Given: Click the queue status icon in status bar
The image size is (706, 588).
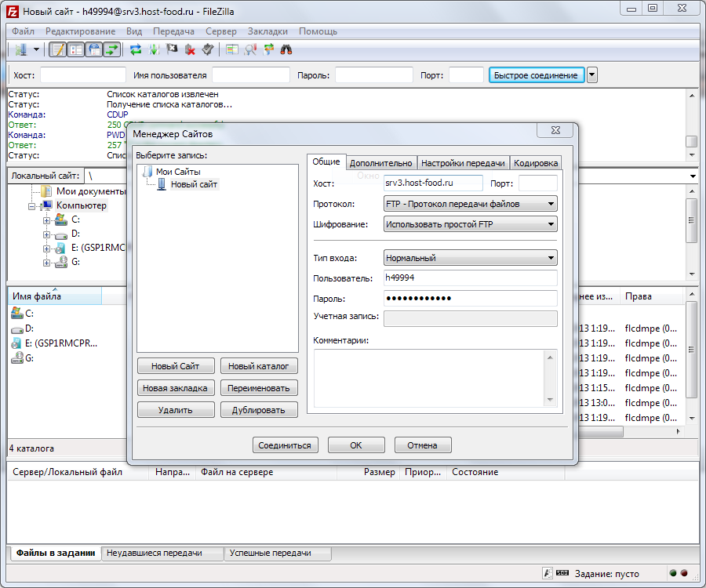Looking at the screenshot, I should (547, 573).
